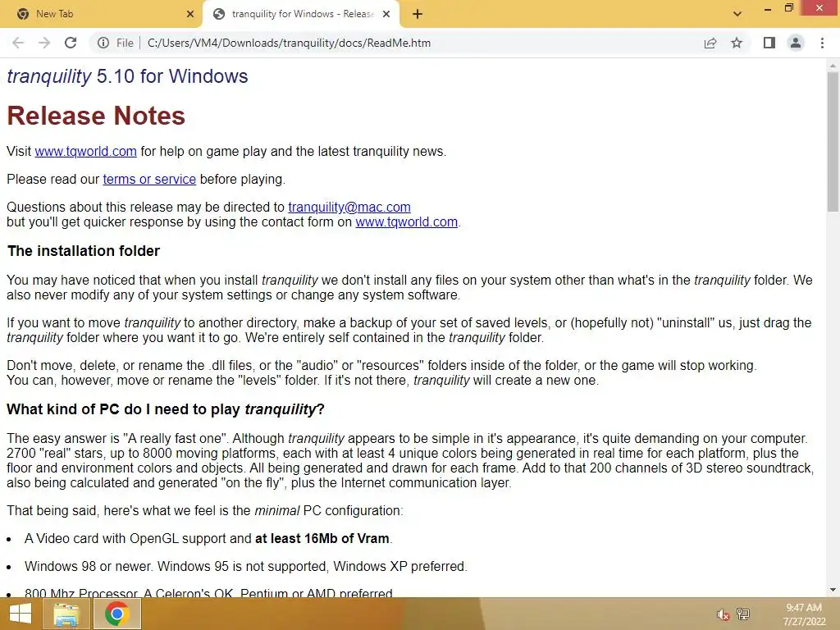The height and width of the screenshot is (630, 840).
Task: Go back using browser back arrow
Action: [18, 43]
